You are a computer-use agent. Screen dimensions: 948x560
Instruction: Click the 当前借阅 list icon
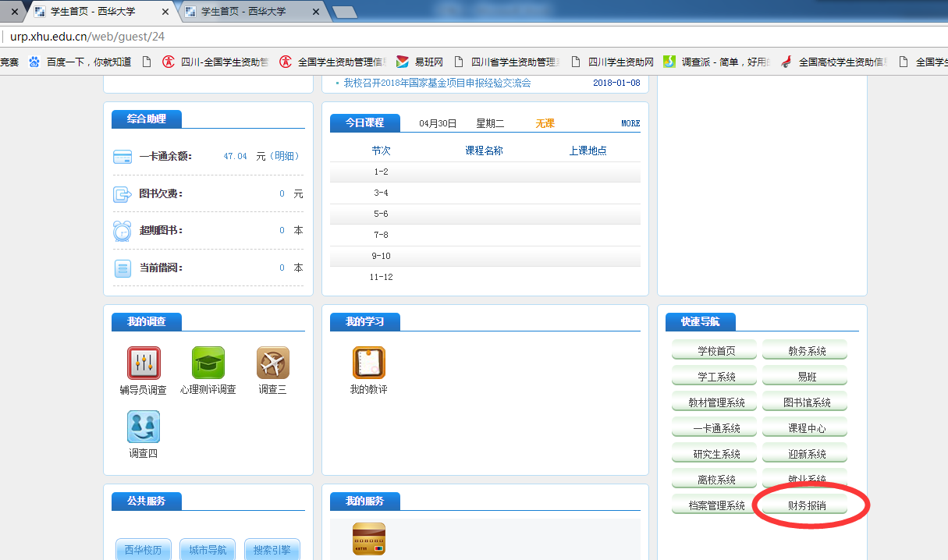[x=122, y=268]
